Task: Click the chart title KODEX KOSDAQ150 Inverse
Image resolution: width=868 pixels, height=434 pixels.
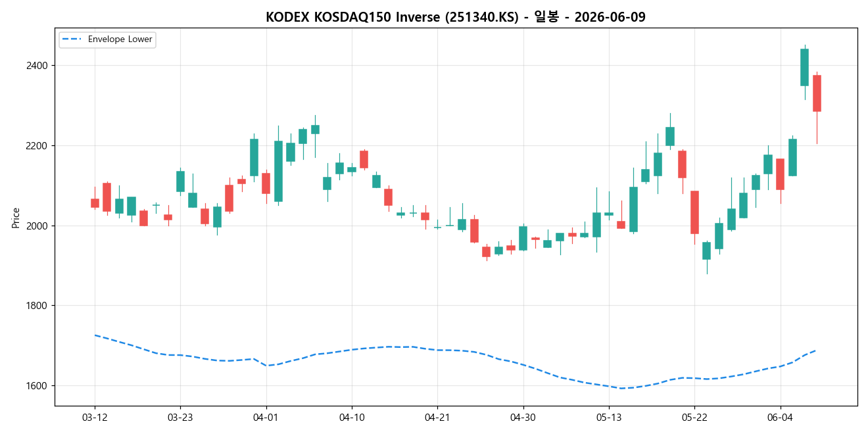Action: tap(456, 17)
